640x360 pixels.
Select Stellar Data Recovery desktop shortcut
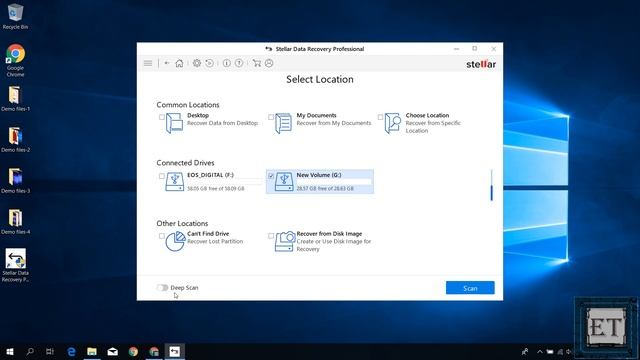coord(15,265)
